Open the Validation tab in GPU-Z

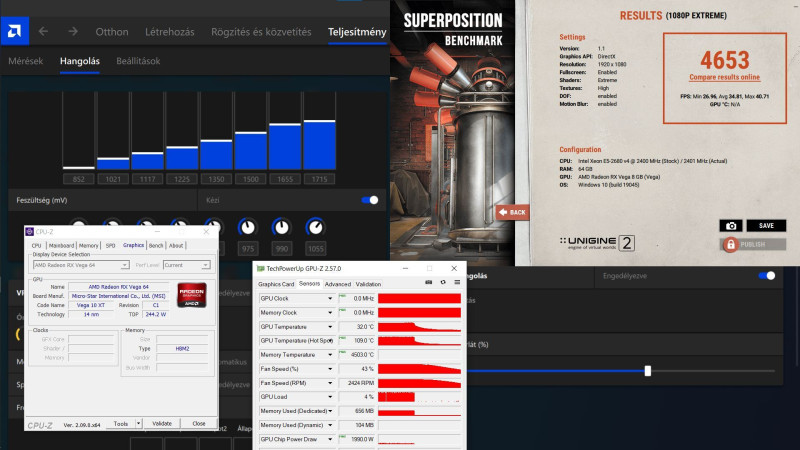pos(368,284)
